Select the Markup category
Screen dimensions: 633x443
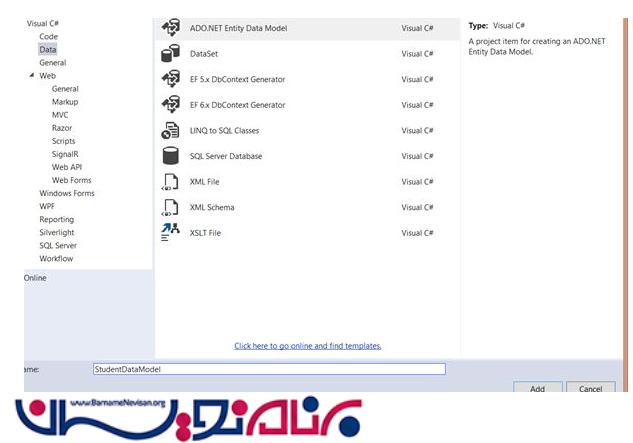[65, 102]
